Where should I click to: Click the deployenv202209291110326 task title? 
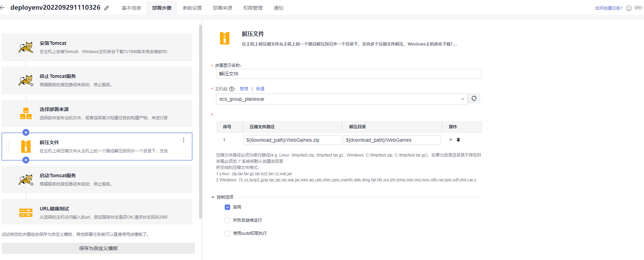click(55, 8)
